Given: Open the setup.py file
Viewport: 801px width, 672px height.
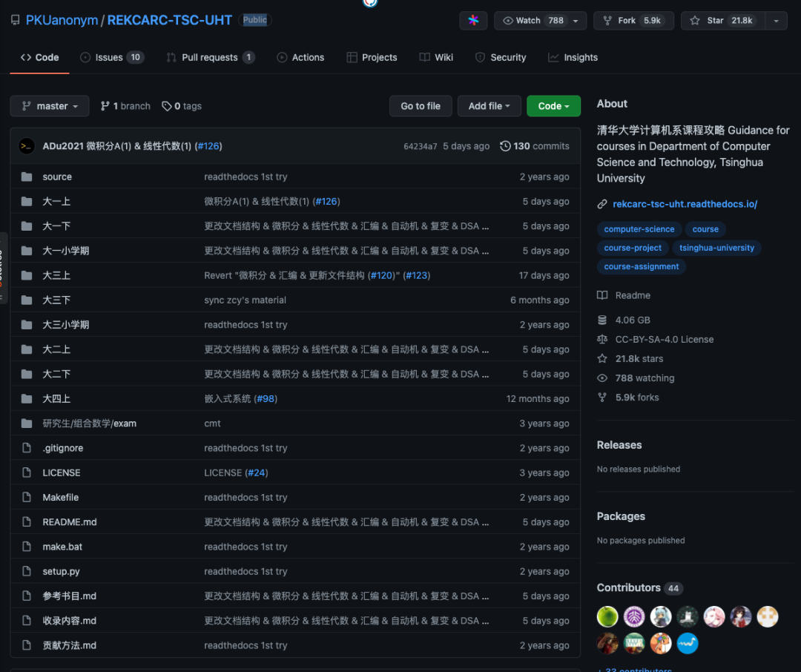Looking at the screenshot, I should [x=61, y=571].
